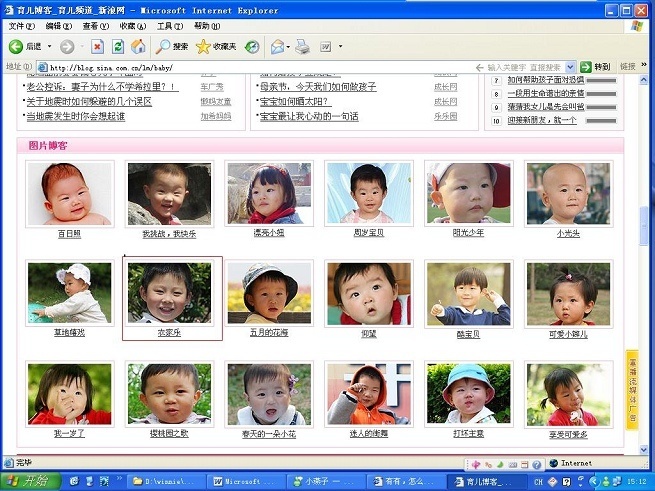655x491 pixels.
Task: Open the 查看 (View) menu
Action: point(96,25)
